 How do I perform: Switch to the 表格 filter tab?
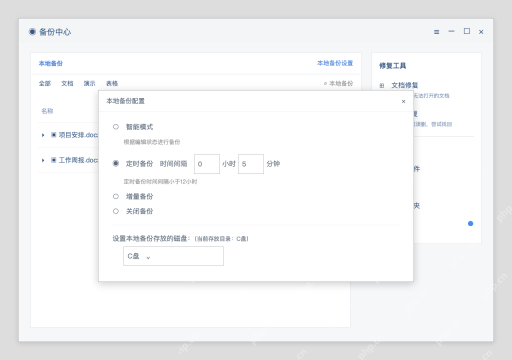[112, 83]
